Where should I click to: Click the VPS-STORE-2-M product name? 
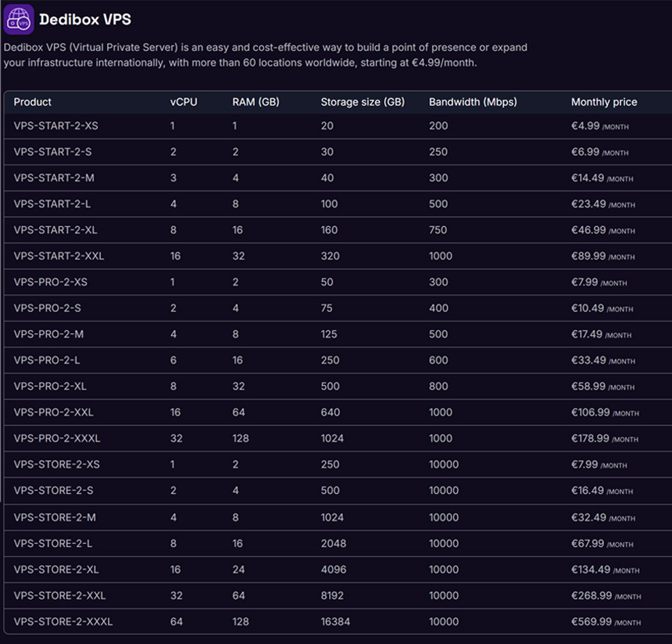click(x=55, y=518)
